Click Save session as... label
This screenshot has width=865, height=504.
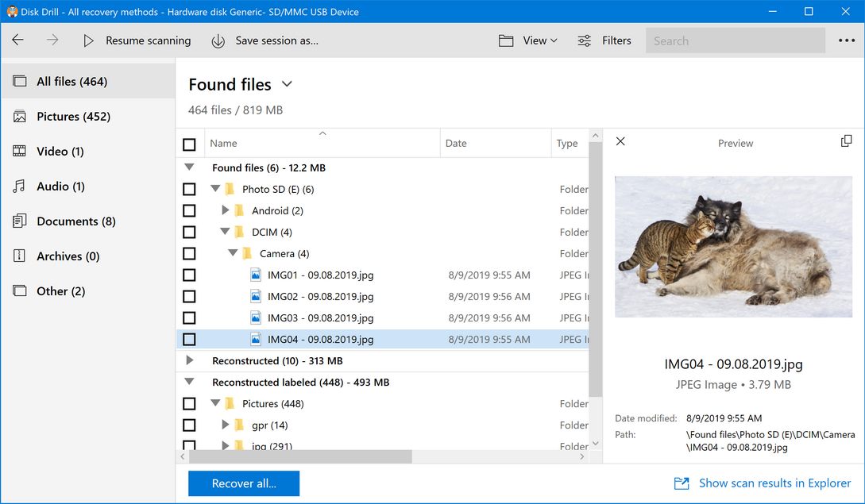coord(277,40)
